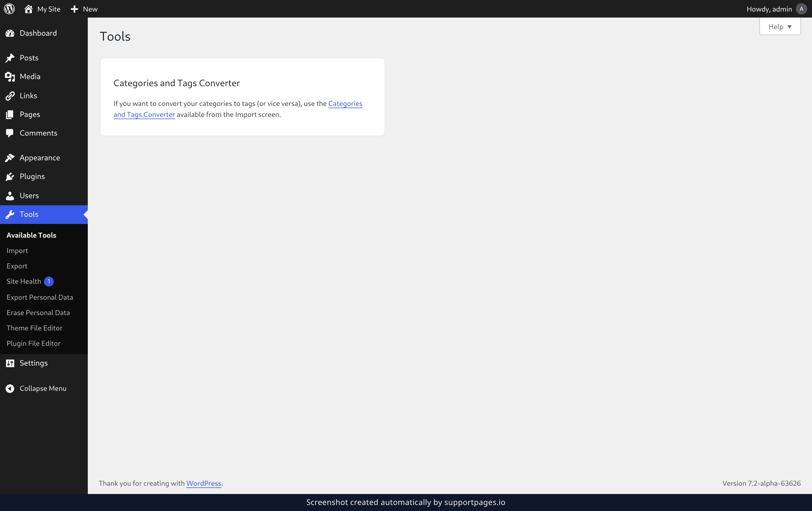Open the WordPress footer link
Image resolution: width=812 pixels, height=511 pixels.
[x=204, y=483]
